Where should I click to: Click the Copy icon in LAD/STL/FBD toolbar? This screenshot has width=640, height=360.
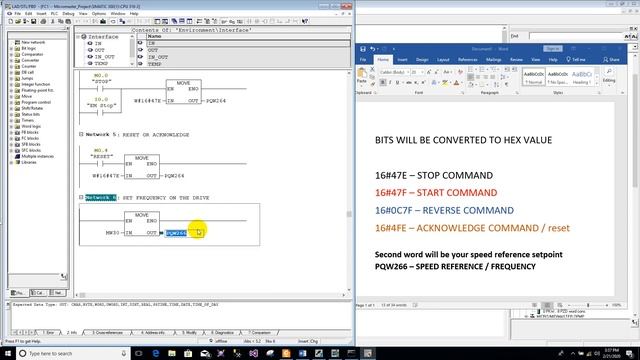[x=60, y=21]
